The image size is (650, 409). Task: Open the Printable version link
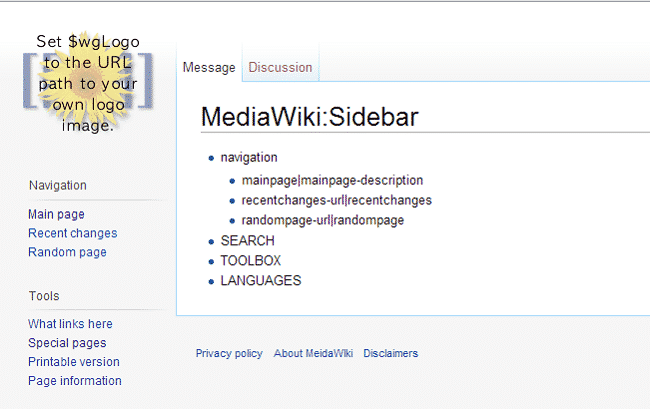click(73, 362)
